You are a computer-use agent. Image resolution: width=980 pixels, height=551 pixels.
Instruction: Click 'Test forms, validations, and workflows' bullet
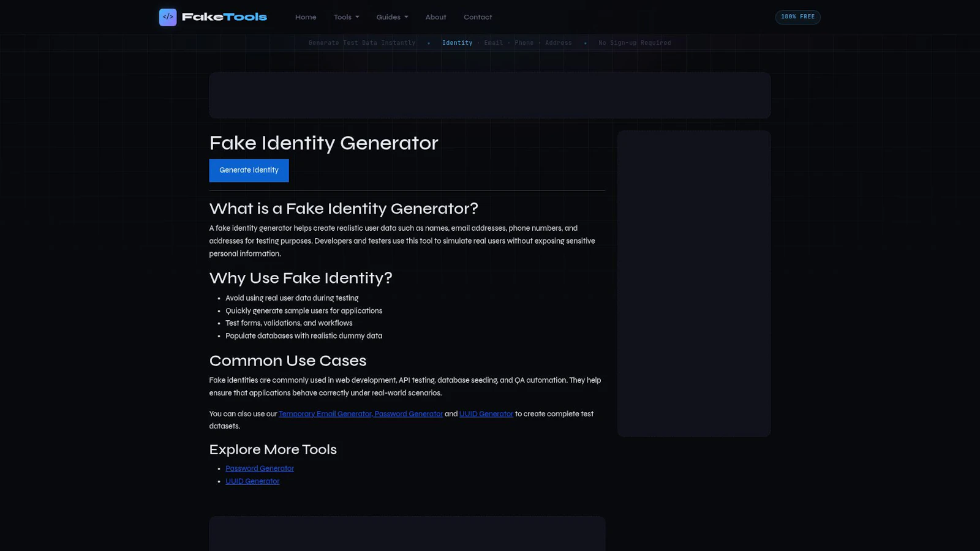coord(289,323)
